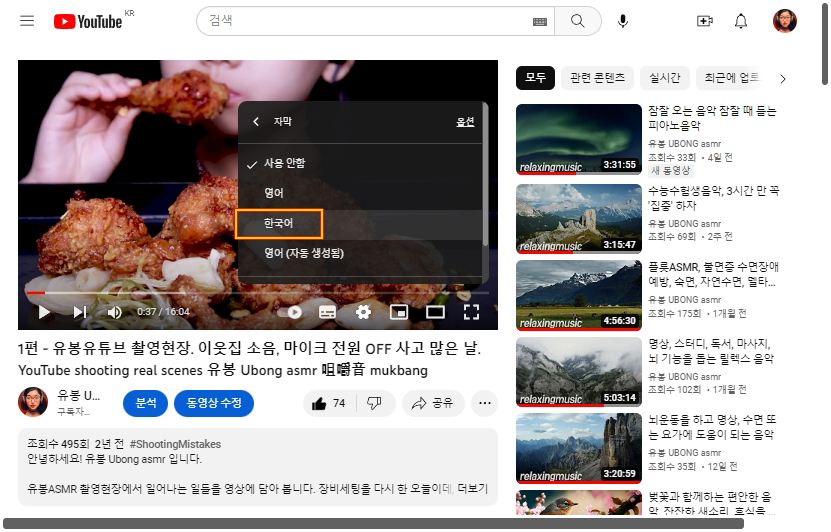
Task: Select 영어 subtitle option
Action: pos(360,193)
